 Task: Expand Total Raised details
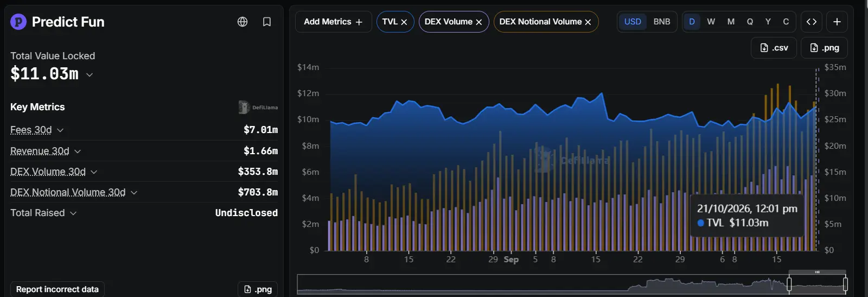point(73,213)
